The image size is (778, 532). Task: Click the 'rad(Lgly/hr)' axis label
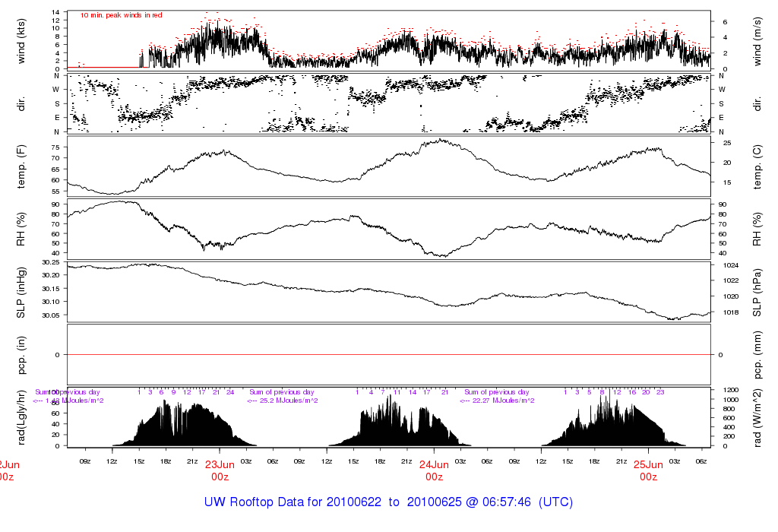click(x=21, y=417)
